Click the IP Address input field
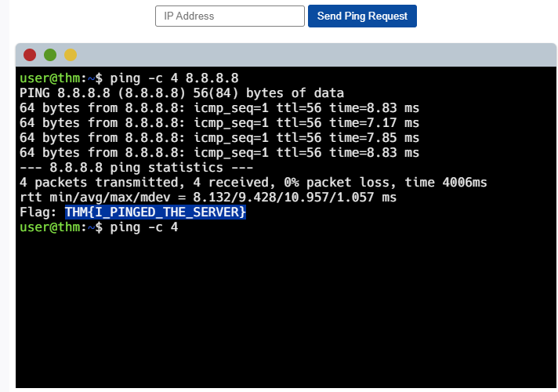558x392 pixels. (230, 16)
